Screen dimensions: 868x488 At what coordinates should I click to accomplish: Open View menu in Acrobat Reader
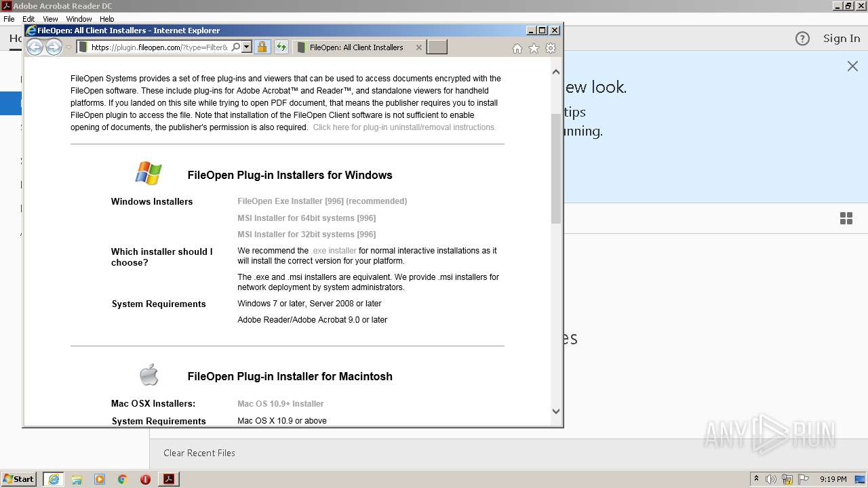pos(51,19)
